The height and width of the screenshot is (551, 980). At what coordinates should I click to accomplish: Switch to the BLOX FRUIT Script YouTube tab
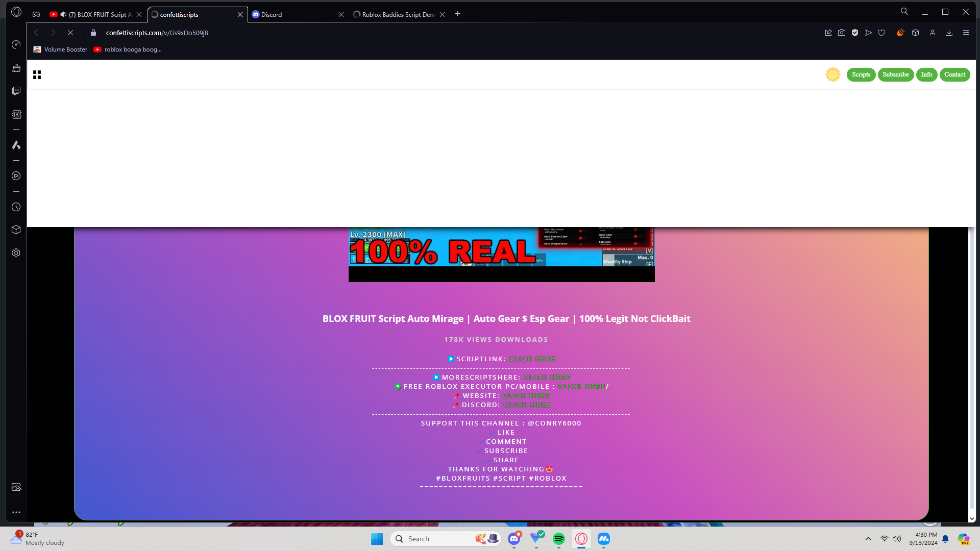[x=96, y=14]
